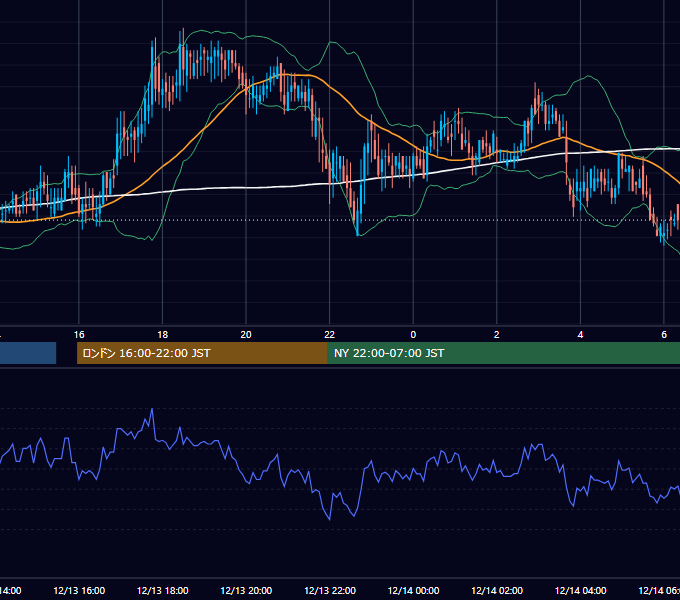Click the London 16:00-22:00 JST session bar
Screen dimensions: 680x600
pos(202,353)
